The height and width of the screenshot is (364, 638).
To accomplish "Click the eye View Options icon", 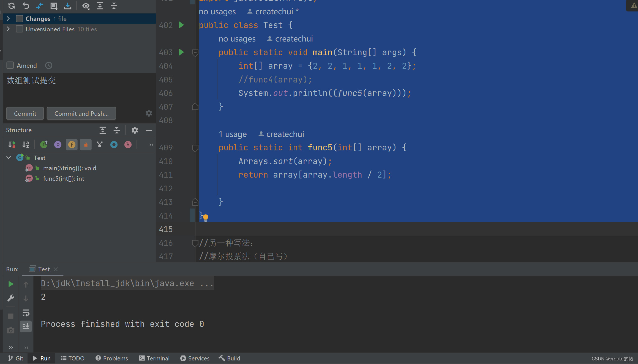I will (x=86, y=6).
